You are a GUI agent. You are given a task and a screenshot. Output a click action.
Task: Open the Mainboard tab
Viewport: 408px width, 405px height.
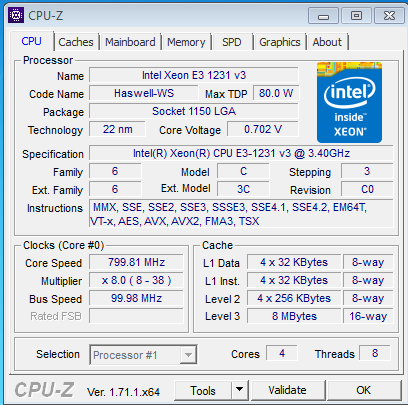point(130,42)
